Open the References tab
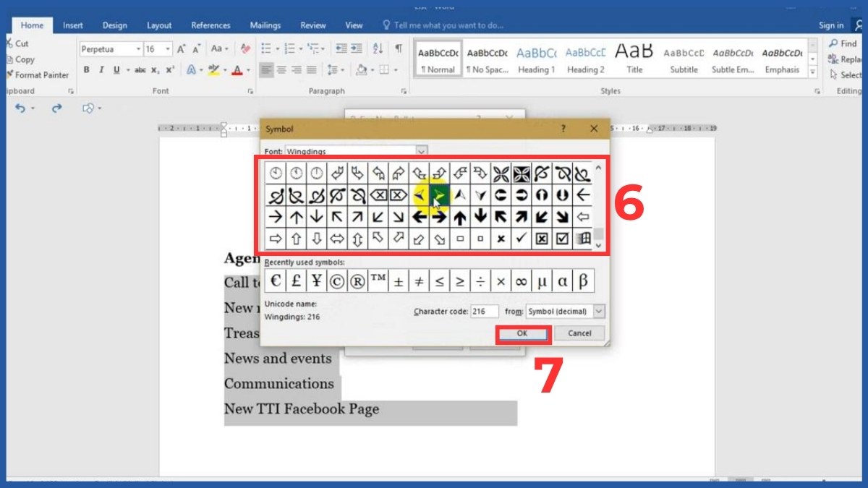This screenshot has height=488, width=868. [x=210, y=25]
